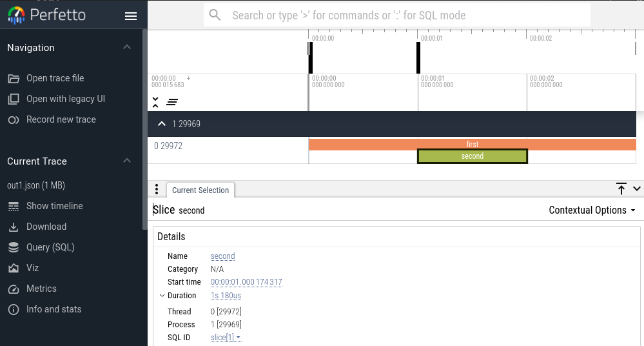
Task: Move details panel to top arrow
Action: [621, 189]
